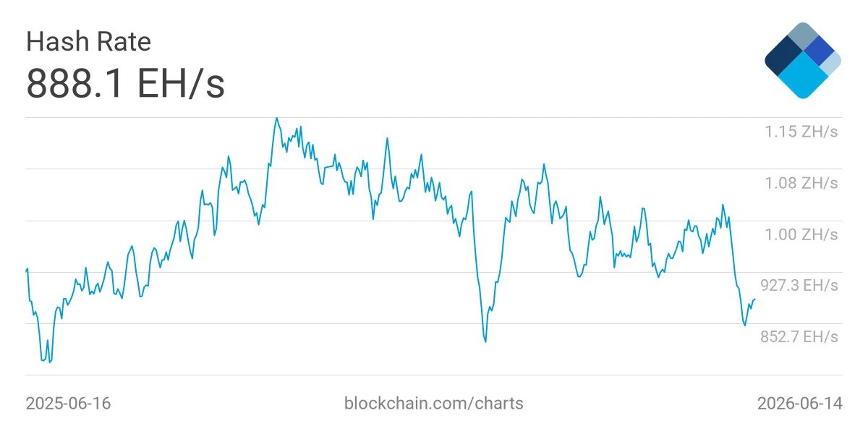The height and width of the screenshot is (434, 868).
Task: Click the highest peak of the line
Action: [276, 118]
